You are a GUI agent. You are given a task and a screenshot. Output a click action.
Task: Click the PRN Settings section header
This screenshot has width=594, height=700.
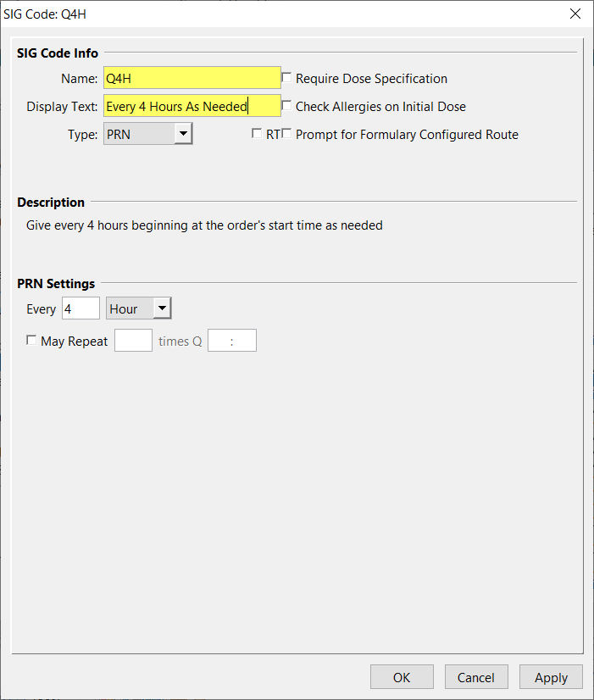tap(56, 283)
